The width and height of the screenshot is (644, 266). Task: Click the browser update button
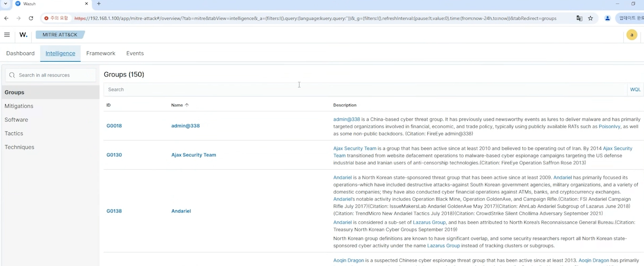pyautogui.click(x=631, y=18)
